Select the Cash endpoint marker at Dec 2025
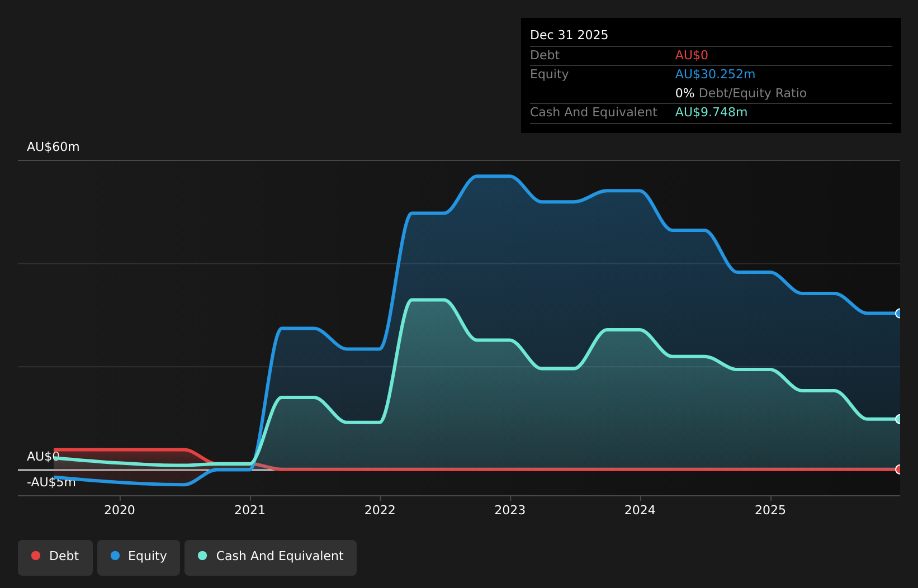 tap(899, 419)
